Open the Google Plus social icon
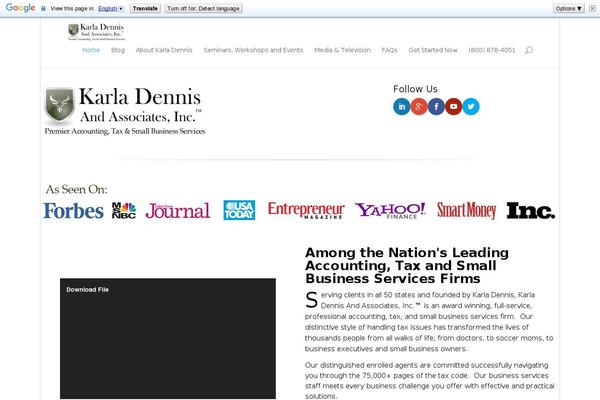Viewport: 600px width, 400px height. click(419, 107)
